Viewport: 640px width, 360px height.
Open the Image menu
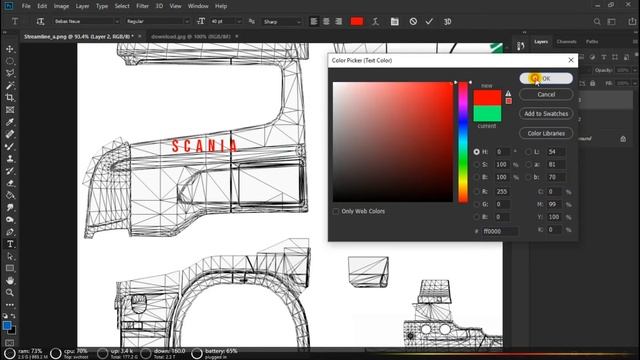tap(61, 6)
